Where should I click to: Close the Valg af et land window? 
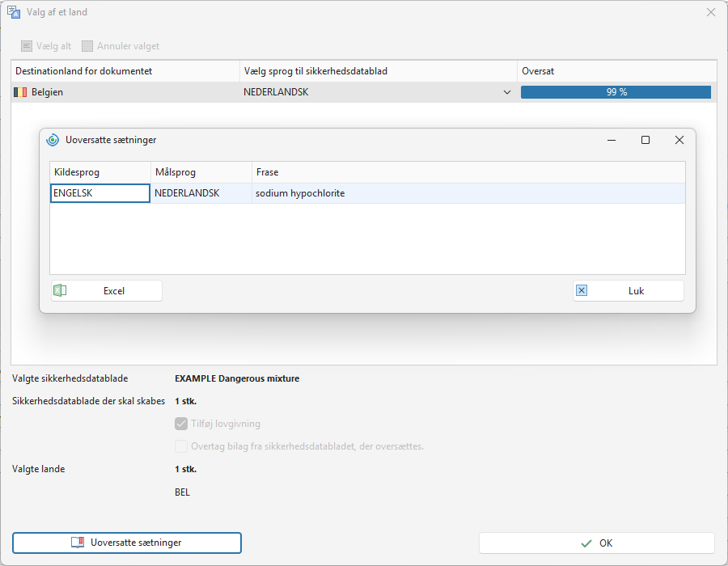(711, 12)
